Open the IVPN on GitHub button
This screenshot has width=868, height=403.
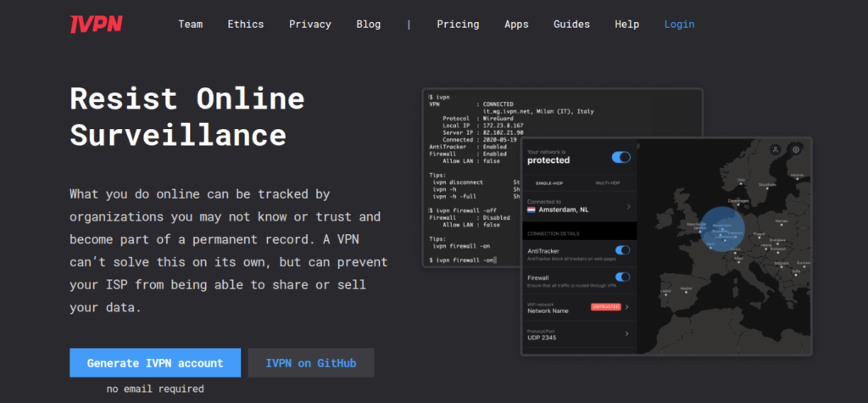(310, 363)
